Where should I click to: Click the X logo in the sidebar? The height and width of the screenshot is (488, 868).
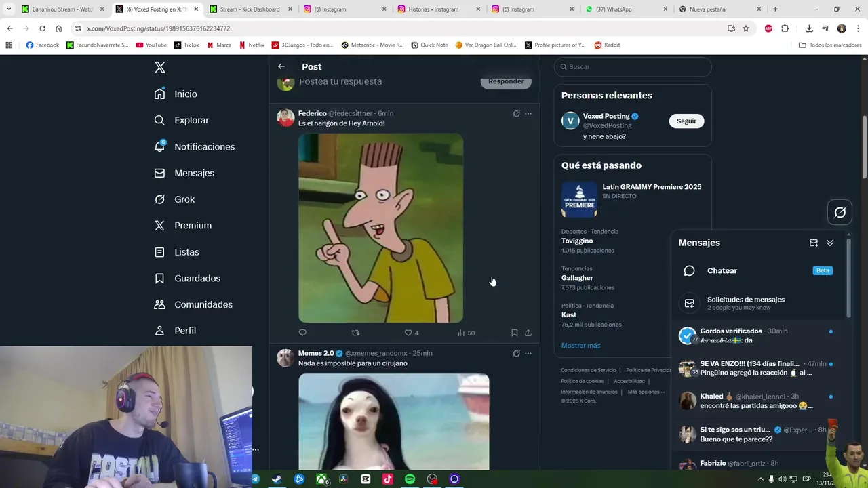click(x=160, y=67)
